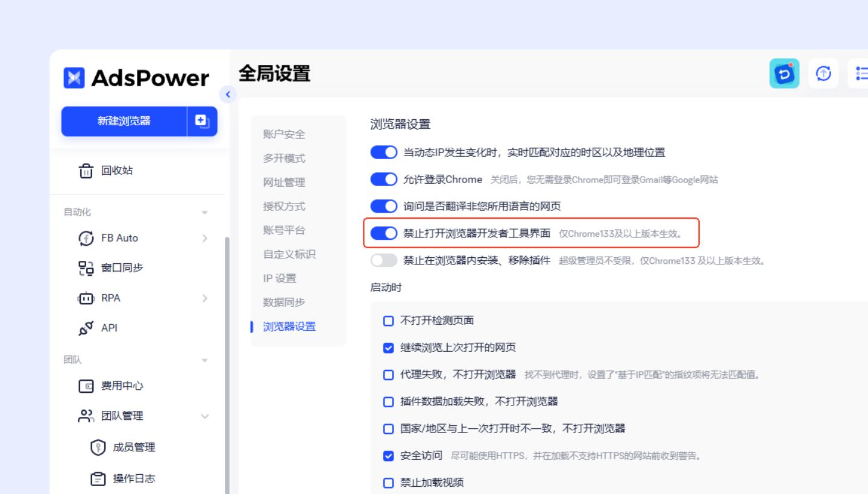Click the 费用中心 wallet icon
868x494 pixels.
[86, 386]
